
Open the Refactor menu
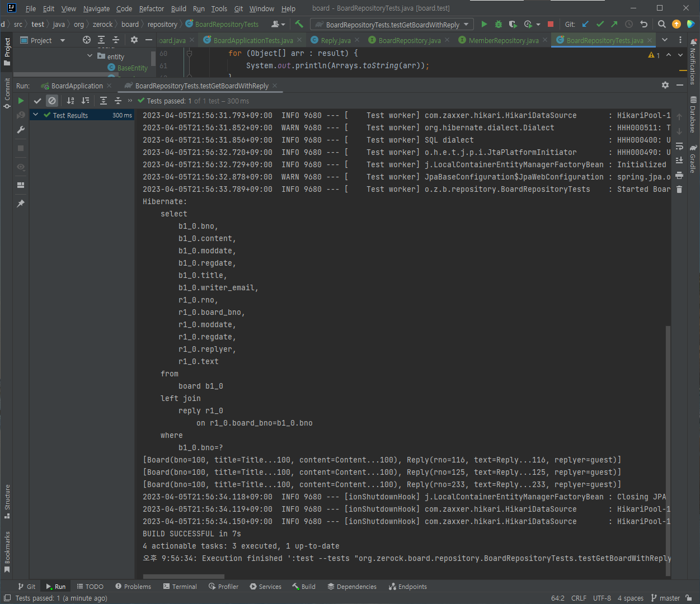(152, 8)
